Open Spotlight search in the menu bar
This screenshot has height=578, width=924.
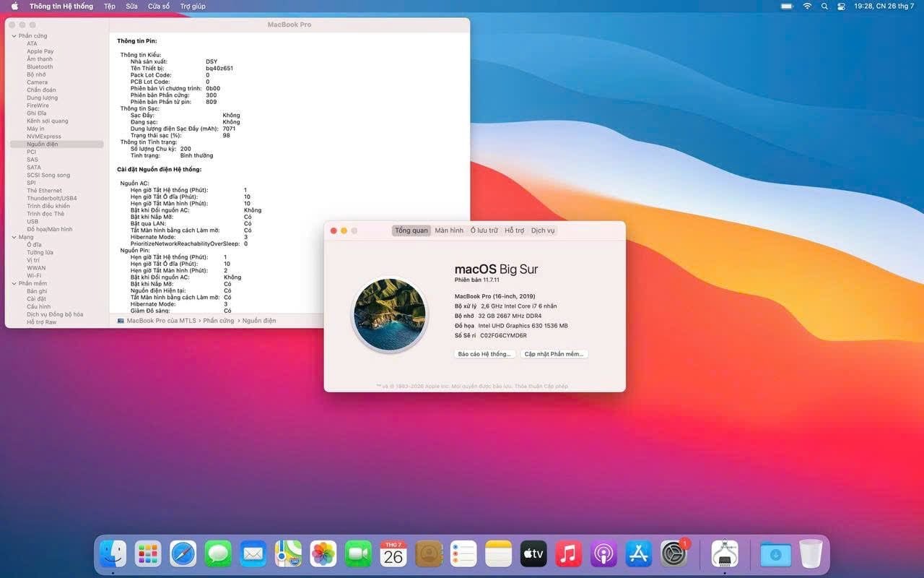click(824, 6)
